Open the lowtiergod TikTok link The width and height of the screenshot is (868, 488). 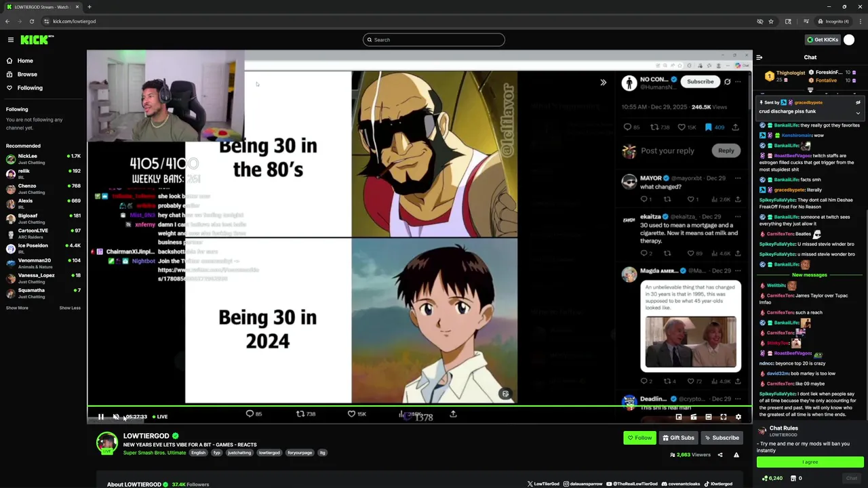point(719,484)
